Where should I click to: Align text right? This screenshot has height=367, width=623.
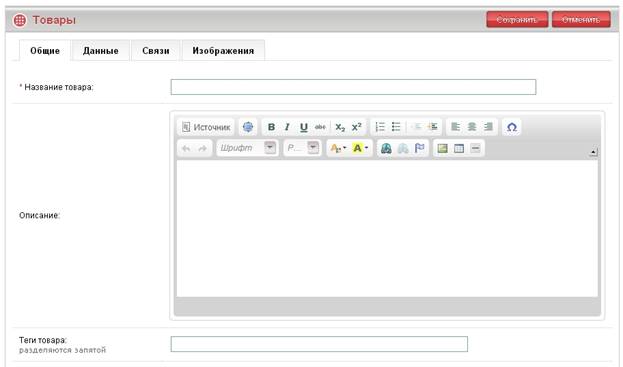(x=488, y=127)
